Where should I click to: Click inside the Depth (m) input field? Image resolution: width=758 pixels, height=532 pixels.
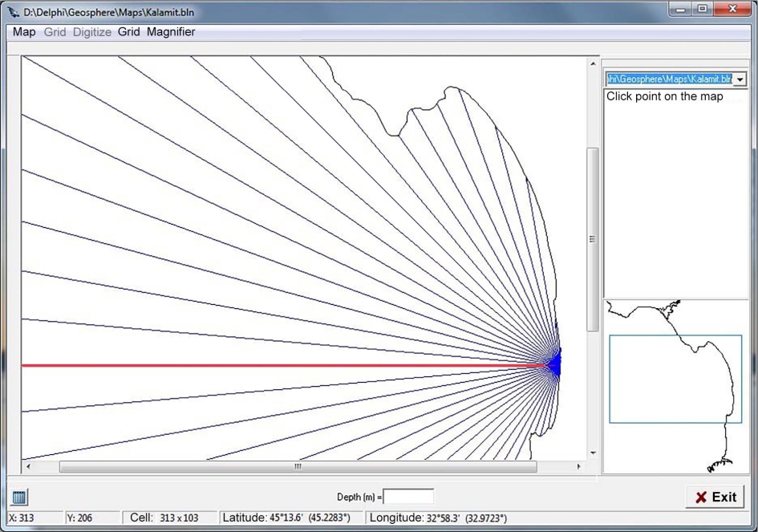coord(408,497)
